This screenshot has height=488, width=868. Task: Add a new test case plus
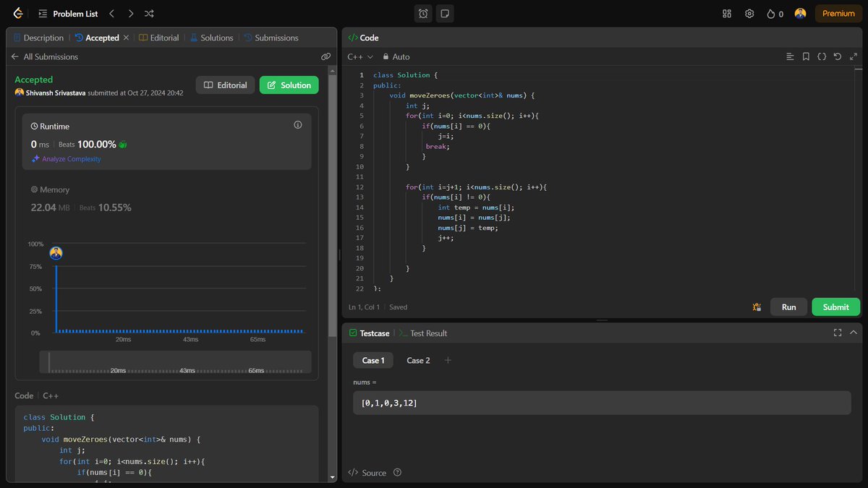click(x=448, y=360)
